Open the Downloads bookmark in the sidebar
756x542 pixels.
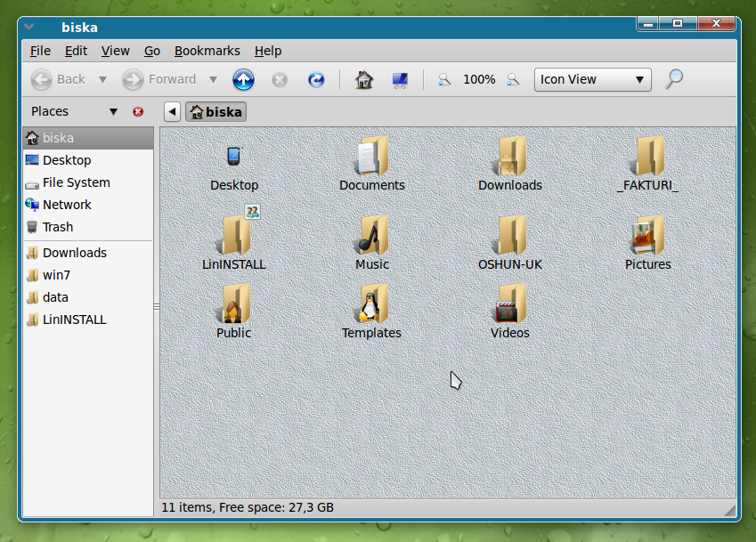88,253
